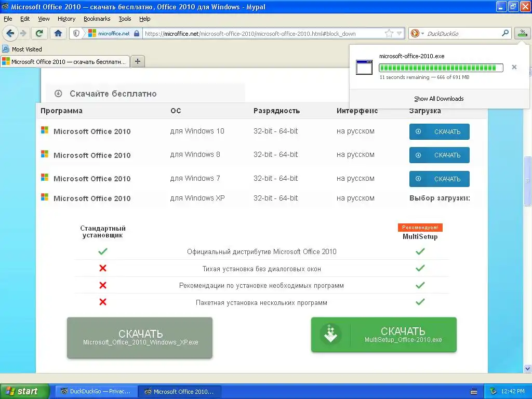
Task: Go back with the browser Back arrow
Action: click(10, 33)
